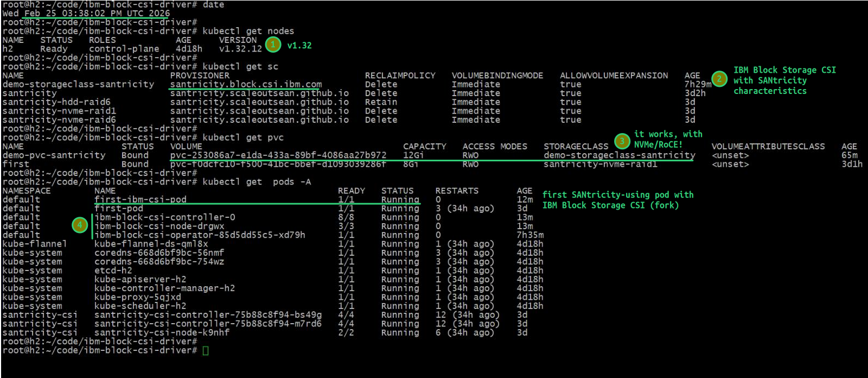Viewport: 868px width, 378px height.
Task: Click pod 'ibm-block-csi-controller-0'
Action: click(x=165, y=217)
